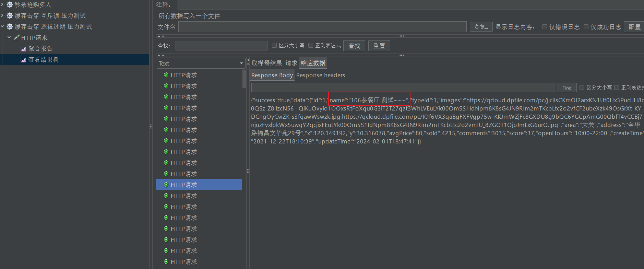Screen dimensions: 644x269
Task: Collapse the HTTP请求 sampler tree node
Action: tap(9, 37)
